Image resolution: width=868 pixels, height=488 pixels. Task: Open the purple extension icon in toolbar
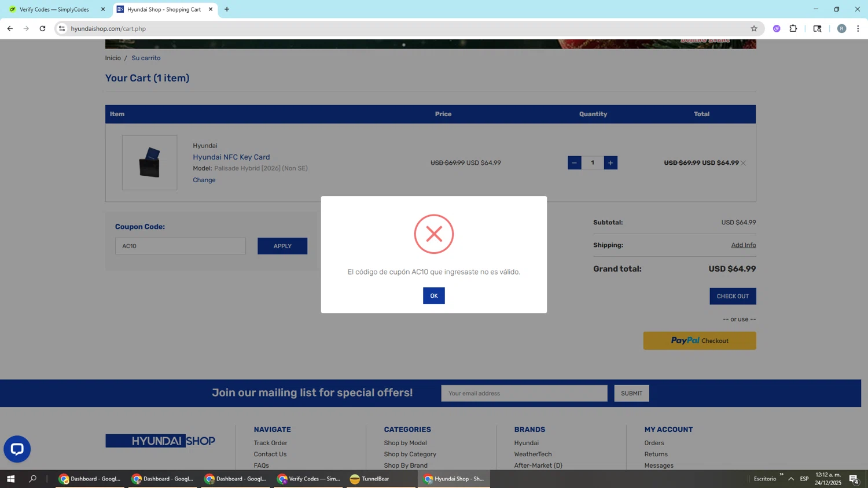click(777, 28)
